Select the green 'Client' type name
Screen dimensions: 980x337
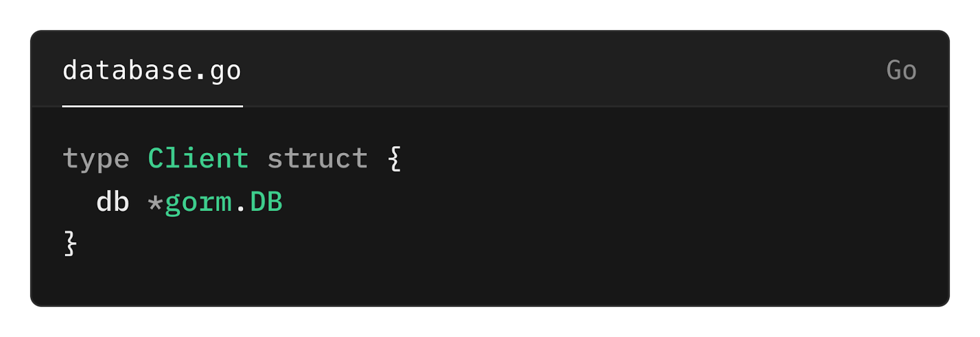pyautogui.click(x=198, y=158)
